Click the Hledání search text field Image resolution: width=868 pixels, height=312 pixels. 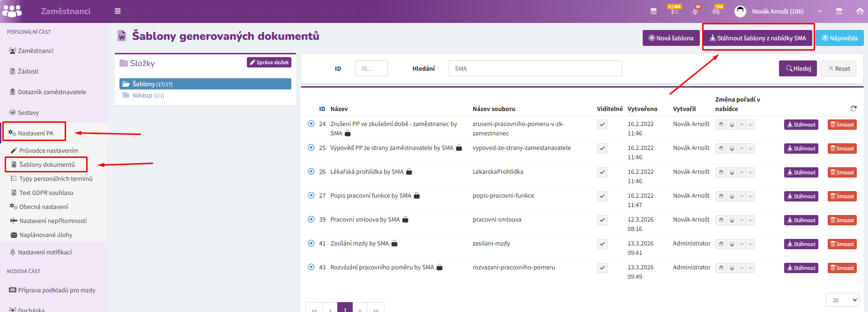(535, 68)
